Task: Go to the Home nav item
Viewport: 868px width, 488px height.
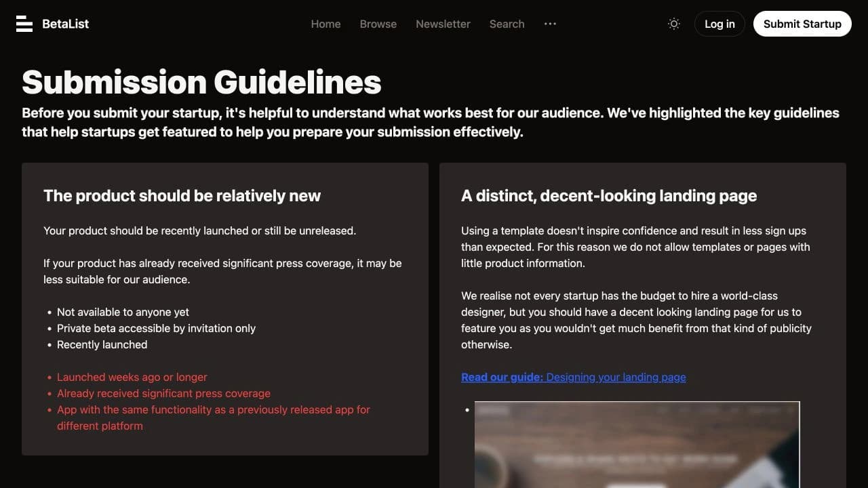Action: [x=325, y=24]
